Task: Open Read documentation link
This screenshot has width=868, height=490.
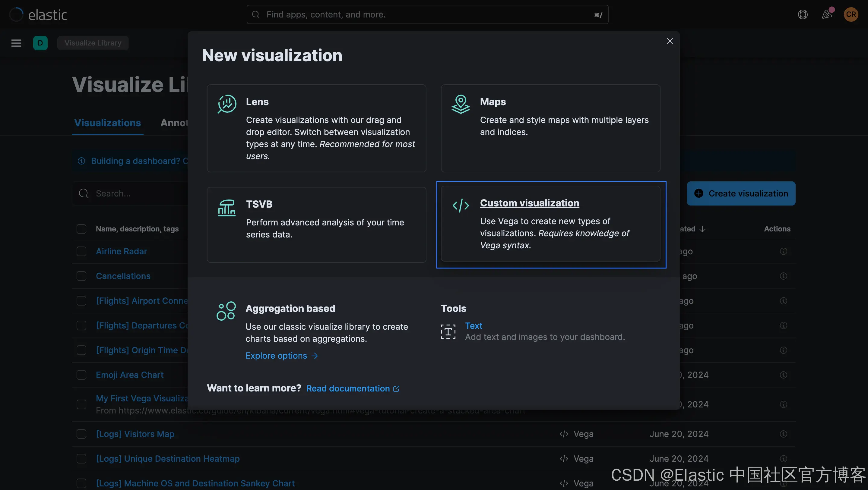Action: (x=353, y=388)
